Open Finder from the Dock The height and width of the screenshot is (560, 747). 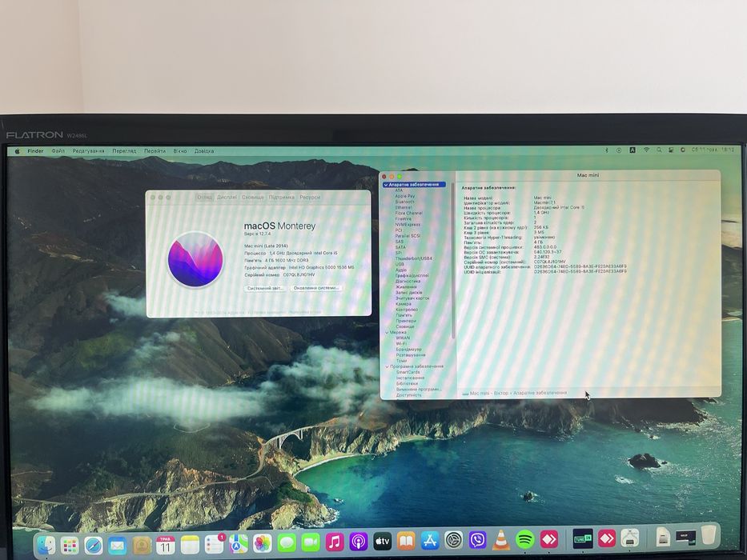pyautogui.click(x=46, y=544)
